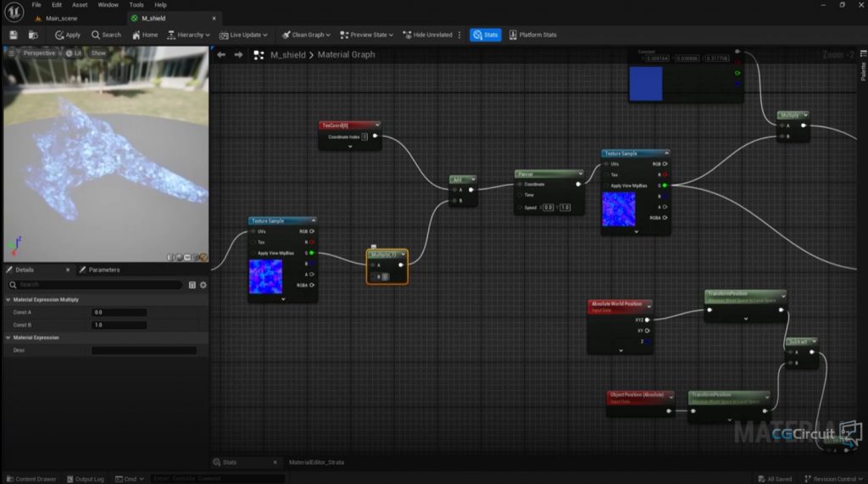The width and height of the screenshot is (868, 484).
Task: Switch to the Main_scene tab
Action: 61,19
